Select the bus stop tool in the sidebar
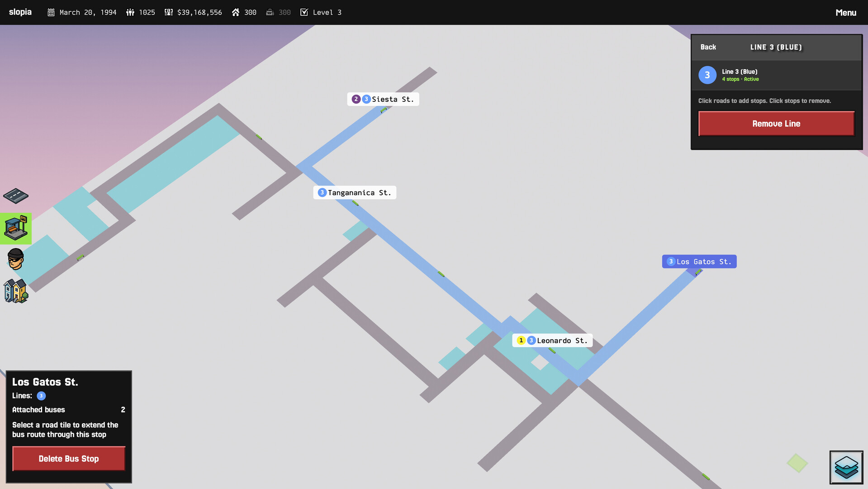 16,228
